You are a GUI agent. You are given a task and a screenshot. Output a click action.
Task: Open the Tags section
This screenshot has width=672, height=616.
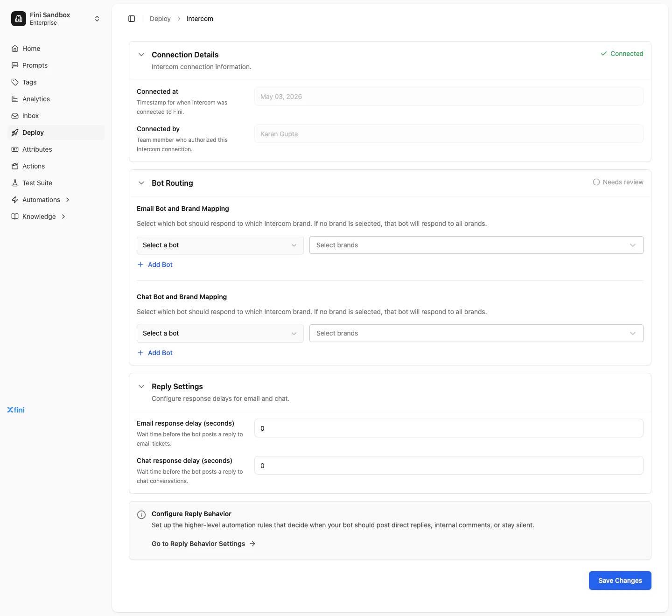pyautogui.click(x=56, y=82)
